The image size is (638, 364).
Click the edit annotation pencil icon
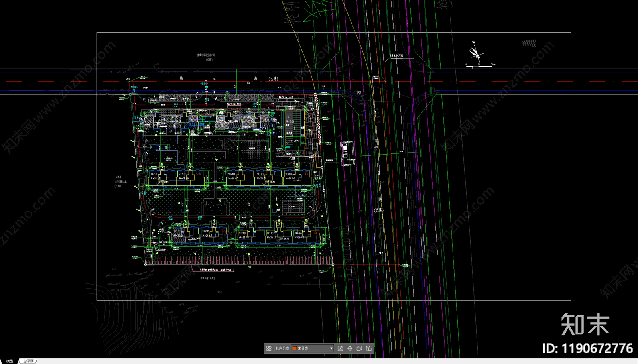(x=341, y=348)
